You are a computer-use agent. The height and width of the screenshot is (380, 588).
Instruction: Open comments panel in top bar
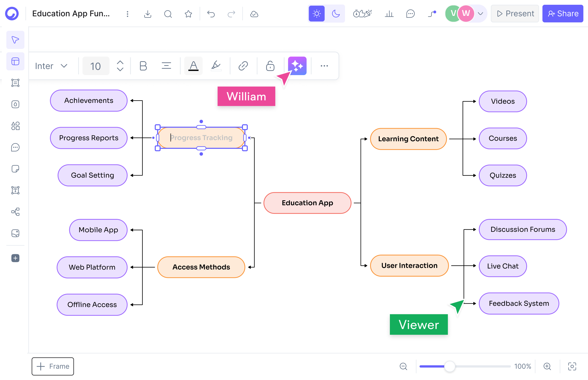tap(410, 14)
